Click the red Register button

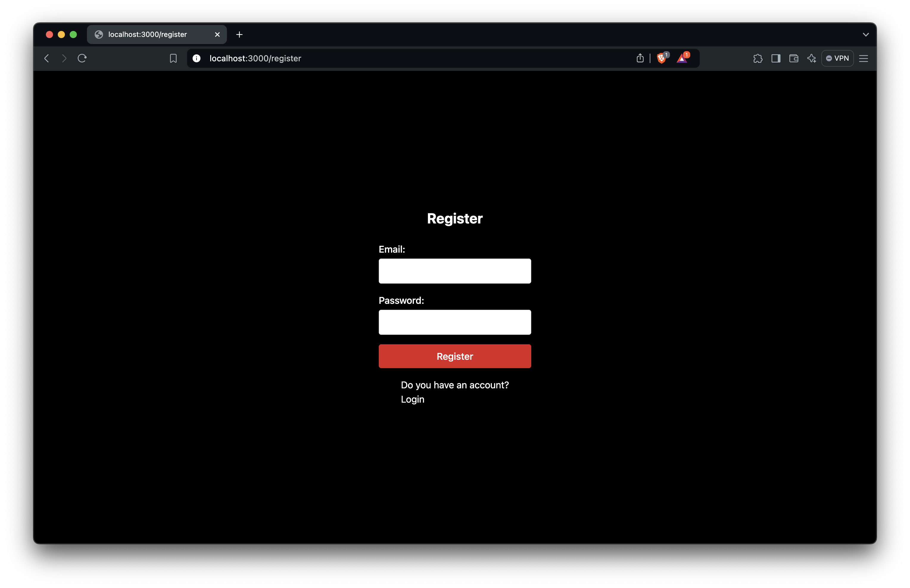455,356
